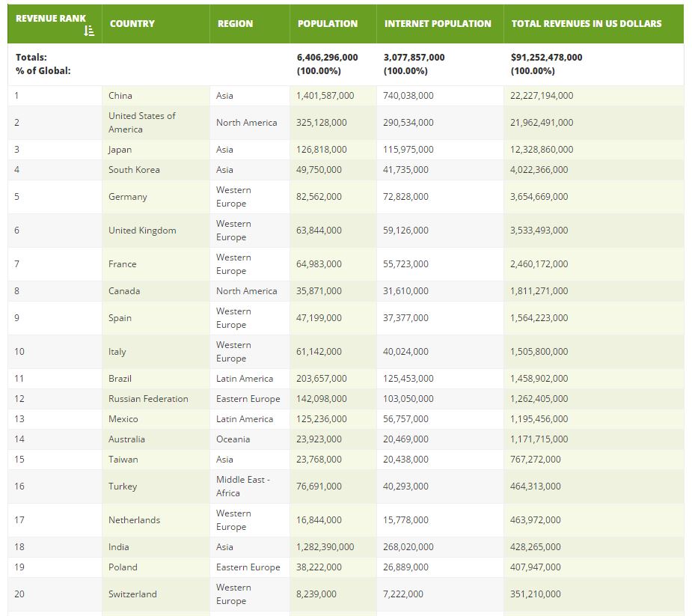The image size is (692, 616).
Task: Click Germany's revenue 3,654,669,000
Action: [539, 197]
